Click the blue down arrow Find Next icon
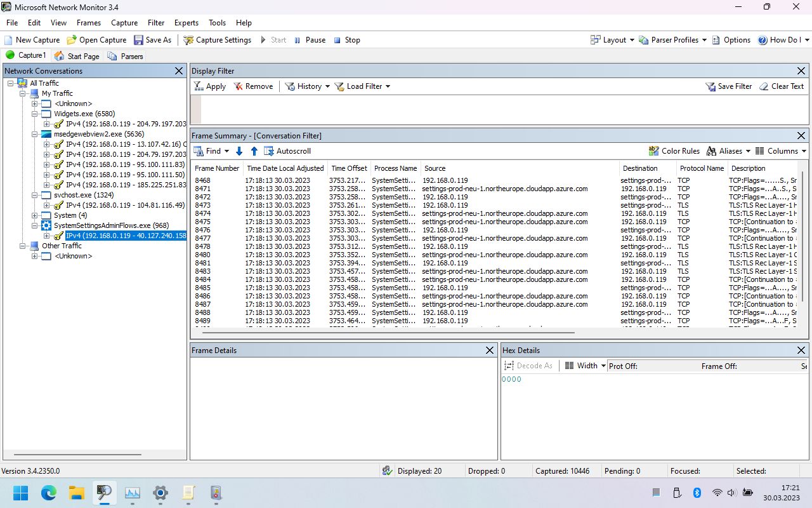The height and width of the screenshot is (508, 812). tap(239, 151)
